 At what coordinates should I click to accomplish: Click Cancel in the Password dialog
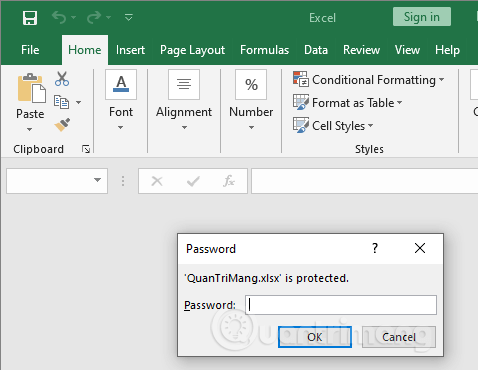[x=399, y=337]
